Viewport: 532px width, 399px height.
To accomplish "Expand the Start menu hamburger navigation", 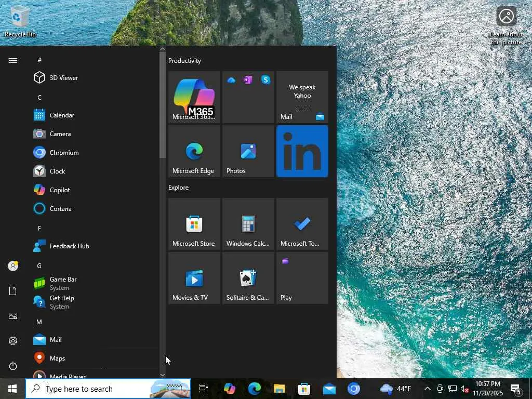I will (13, 60).
